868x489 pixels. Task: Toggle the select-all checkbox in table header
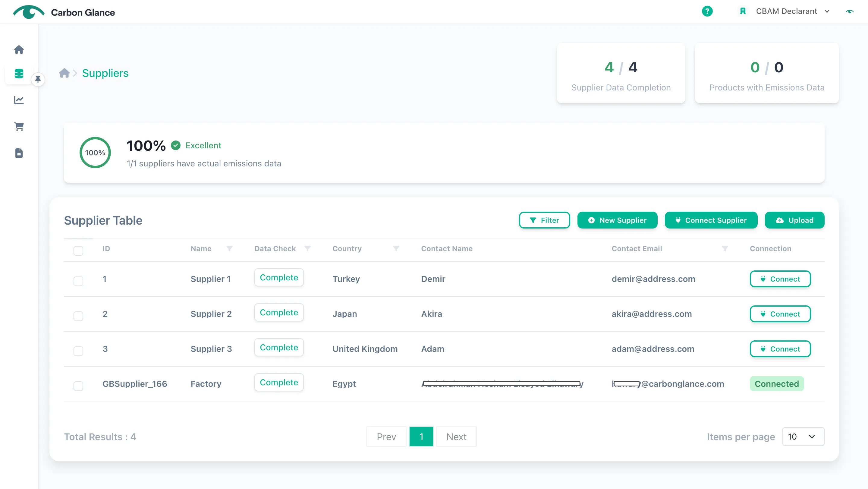coord(78,251)
